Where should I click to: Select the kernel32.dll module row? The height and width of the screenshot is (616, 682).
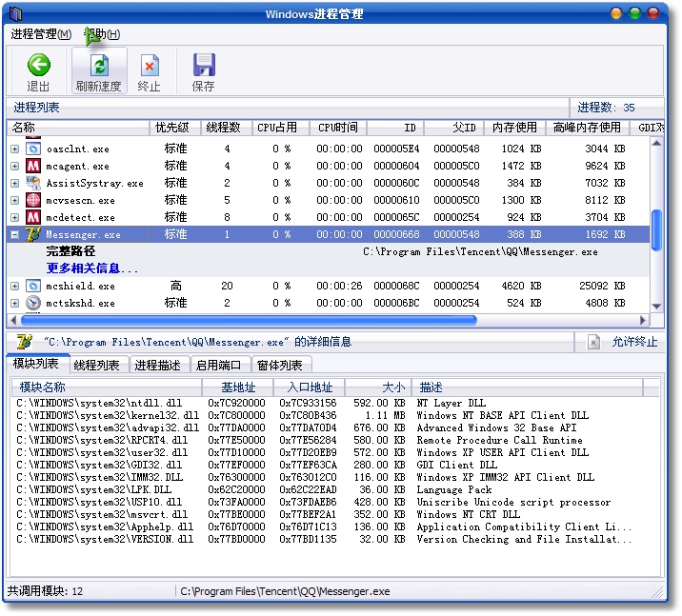(x=335, y=415)
